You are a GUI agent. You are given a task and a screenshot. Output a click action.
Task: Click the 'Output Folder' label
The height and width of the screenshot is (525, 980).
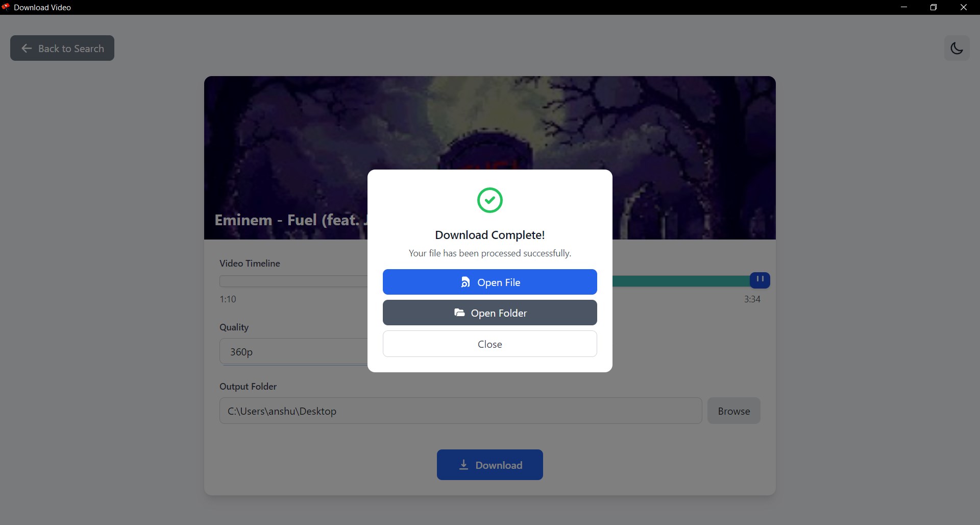click(x=248, y=387)
